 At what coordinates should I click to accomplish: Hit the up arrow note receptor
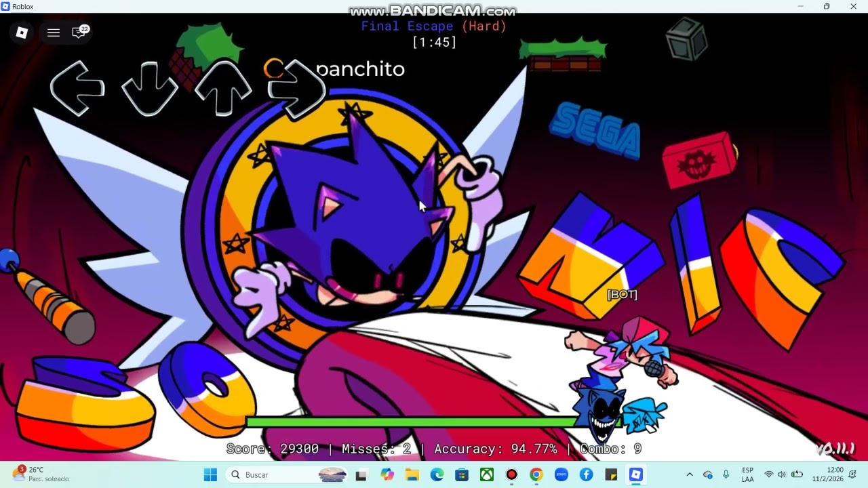(223, 87)
